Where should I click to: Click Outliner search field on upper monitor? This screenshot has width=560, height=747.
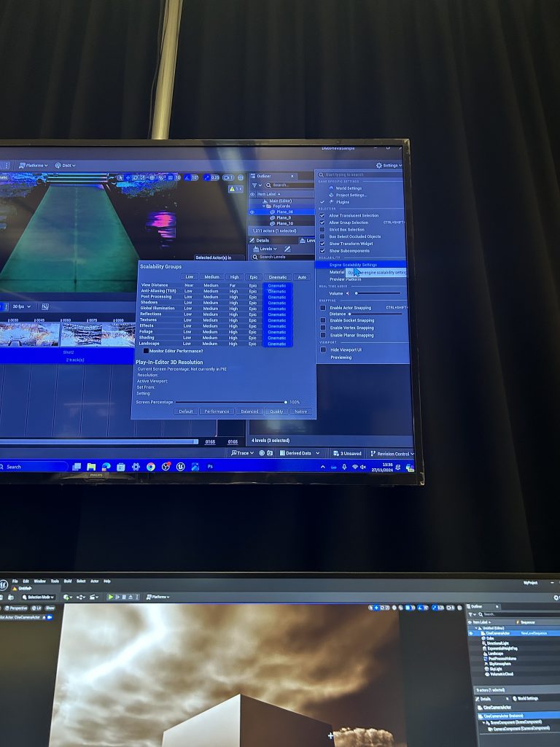click(x=289, y=185)
